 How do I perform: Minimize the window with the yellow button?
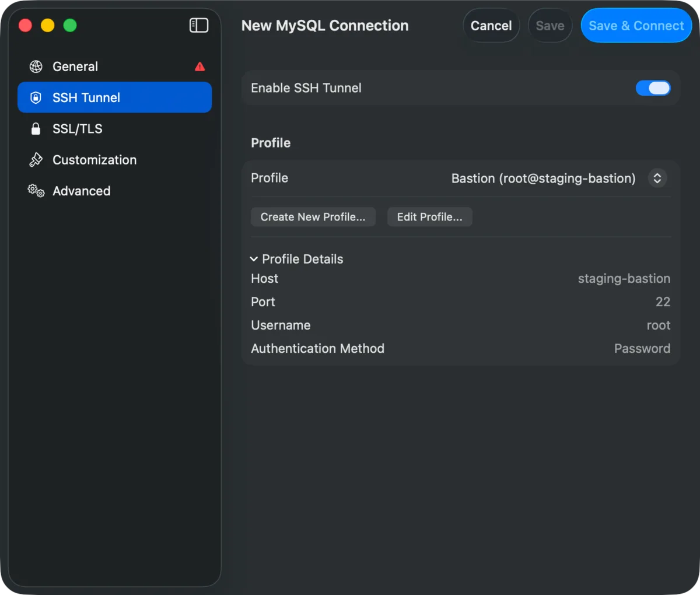[x=48, y=25]
